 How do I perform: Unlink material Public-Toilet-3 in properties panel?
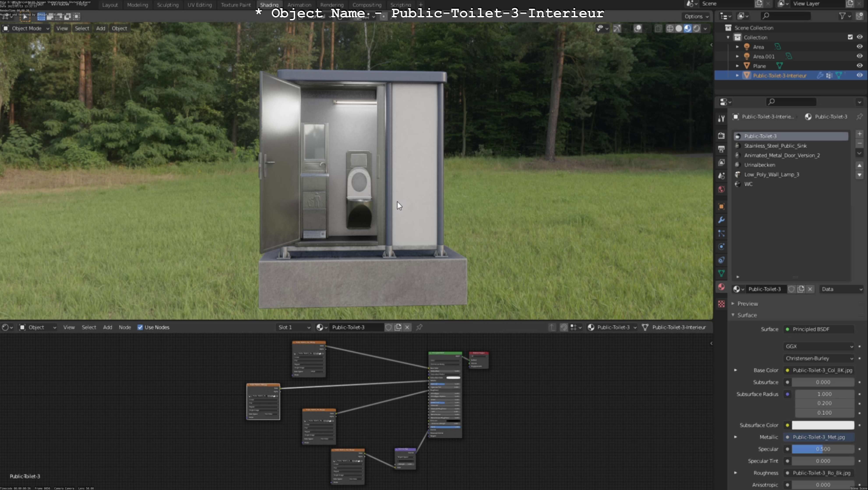point(810,289)
